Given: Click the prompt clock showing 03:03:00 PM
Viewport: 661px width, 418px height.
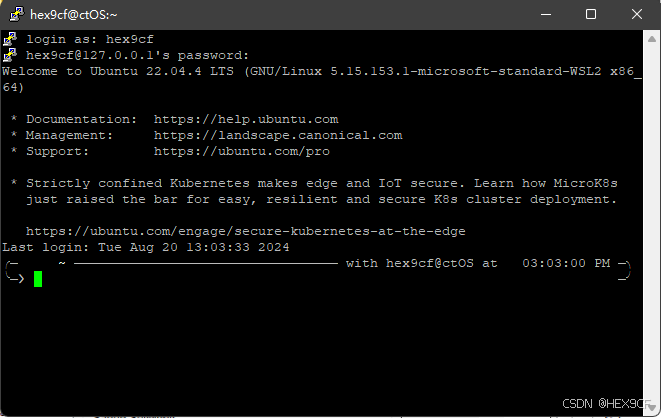Looking at the screenshot, I should (x=566, y=263).
